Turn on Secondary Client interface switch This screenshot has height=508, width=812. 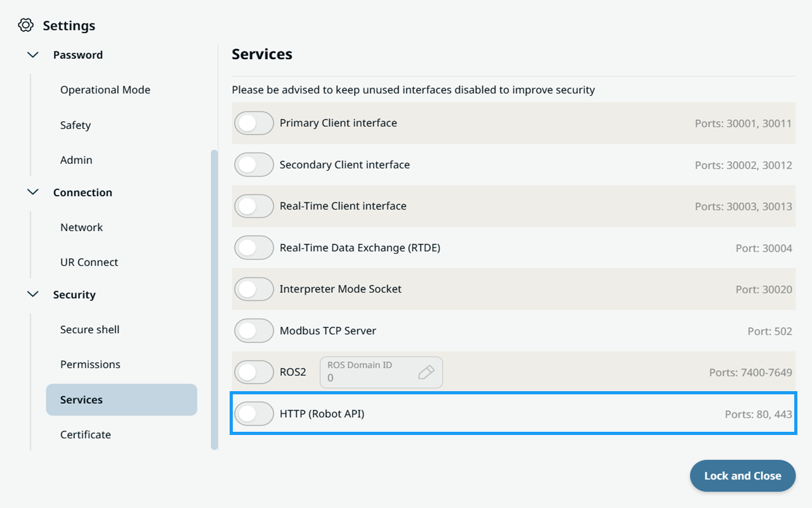click(x=254, y=165)
